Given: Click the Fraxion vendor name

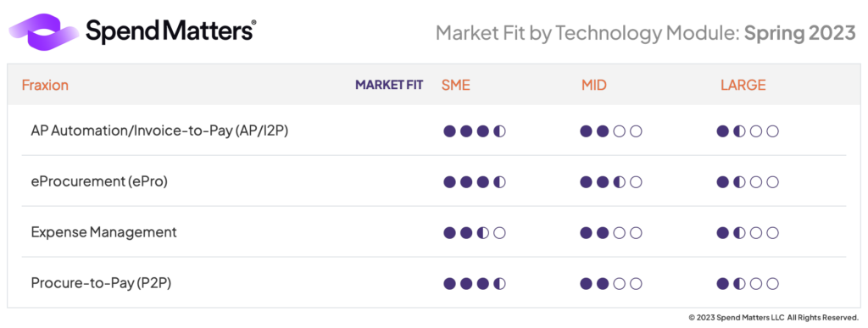Looking at the screenshot, I should (x=45, y=86).
